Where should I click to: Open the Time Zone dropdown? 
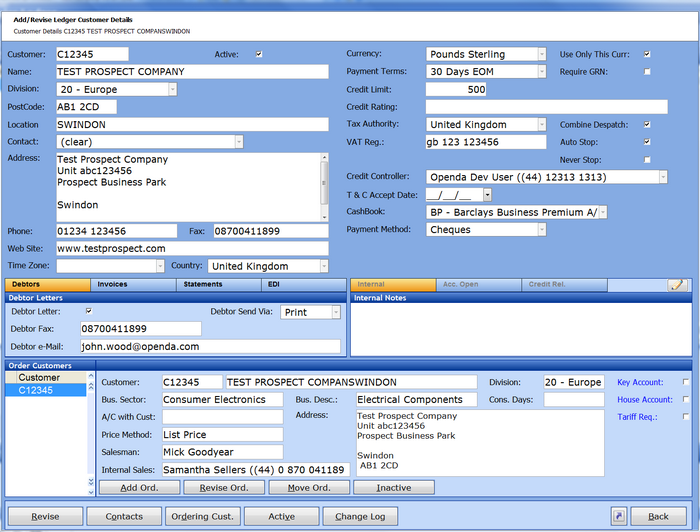point(160,266)
